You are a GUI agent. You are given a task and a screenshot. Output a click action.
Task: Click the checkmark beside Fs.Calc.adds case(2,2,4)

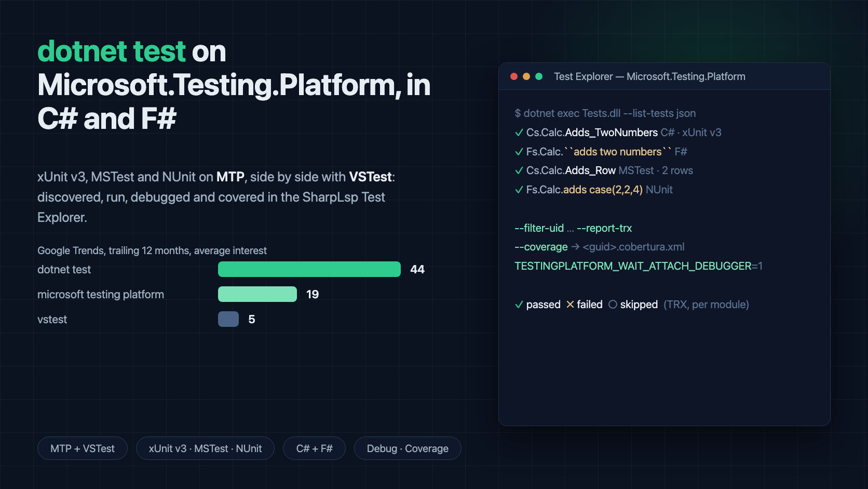click(519, 190)
